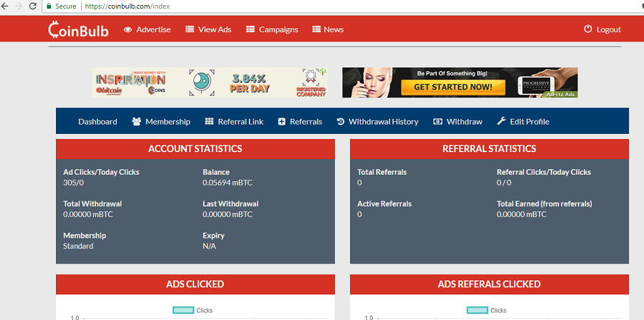Click the Ads Referals Clicked panel header
This screenshot has width=644, height=320.
pyautogui.click(x=489, y=284)
